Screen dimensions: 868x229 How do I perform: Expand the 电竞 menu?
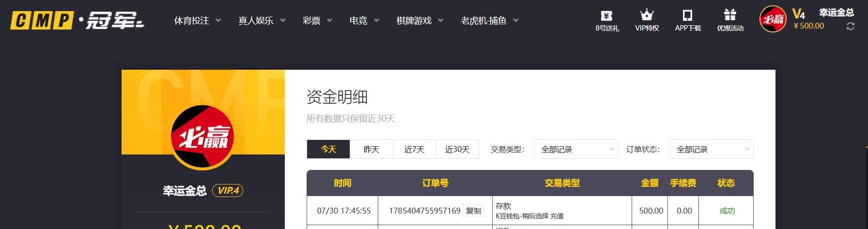tap(364, 21)
